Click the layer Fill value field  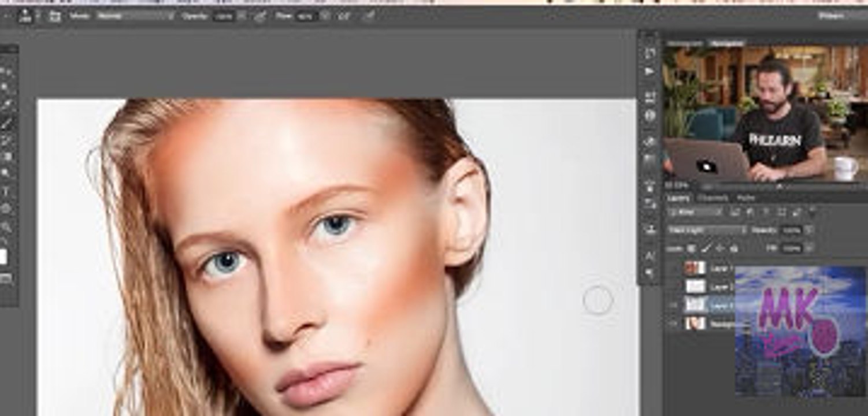click(x=791, y=248)
